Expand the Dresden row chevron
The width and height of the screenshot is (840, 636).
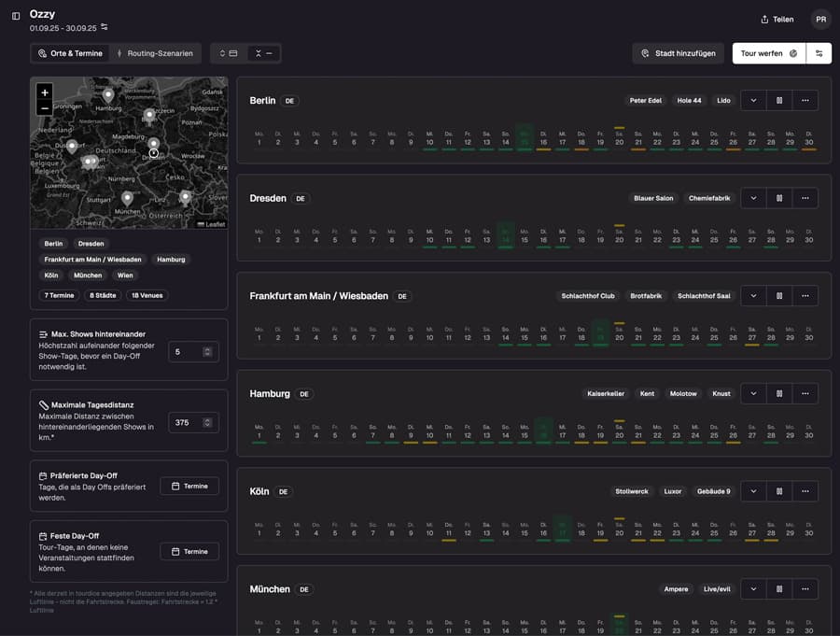click(753, 198)
